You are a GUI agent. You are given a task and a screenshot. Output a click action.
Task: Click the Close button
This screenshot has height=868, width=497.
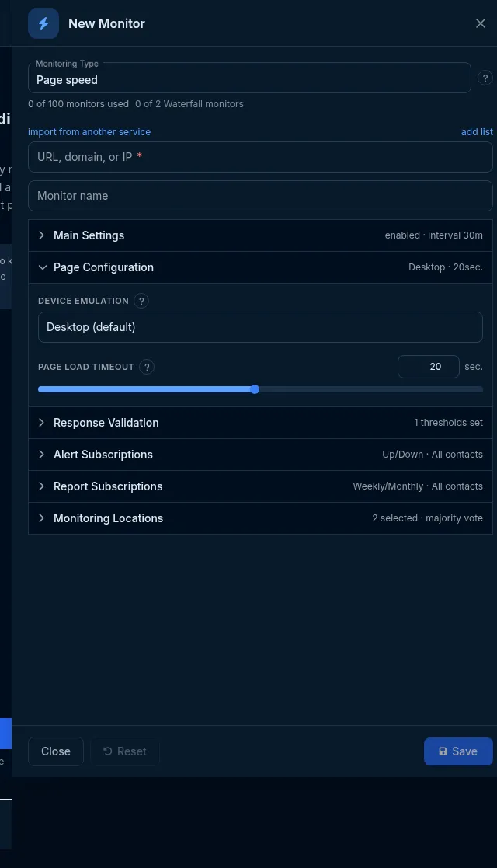coord(56,751)
